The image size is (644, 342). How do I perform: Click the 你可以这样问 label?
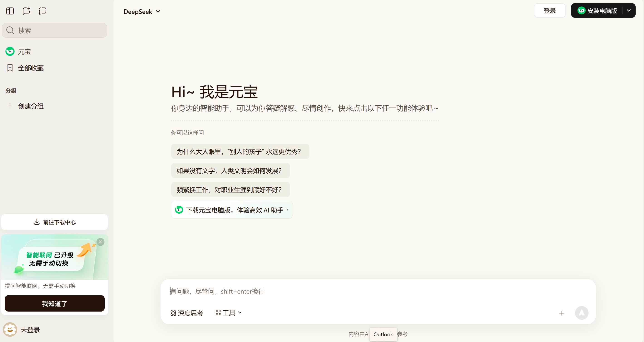coord(188,132)
